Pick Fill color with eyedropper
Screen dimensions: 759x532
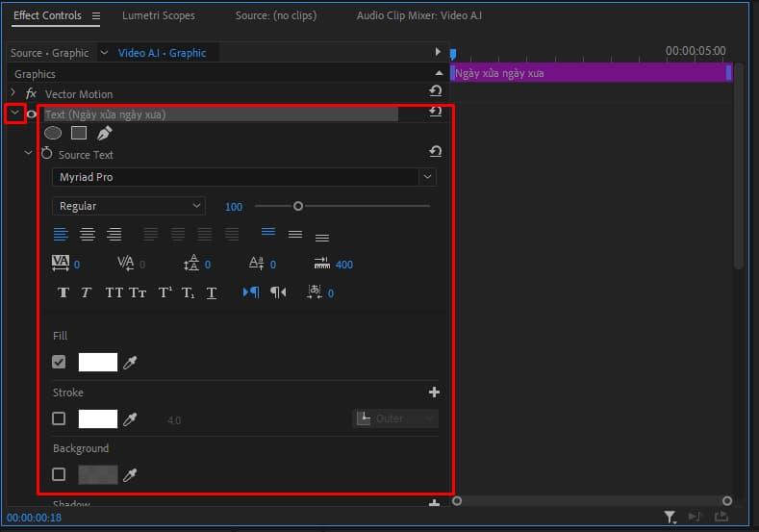pyautogui.click(x=130, y=362)
